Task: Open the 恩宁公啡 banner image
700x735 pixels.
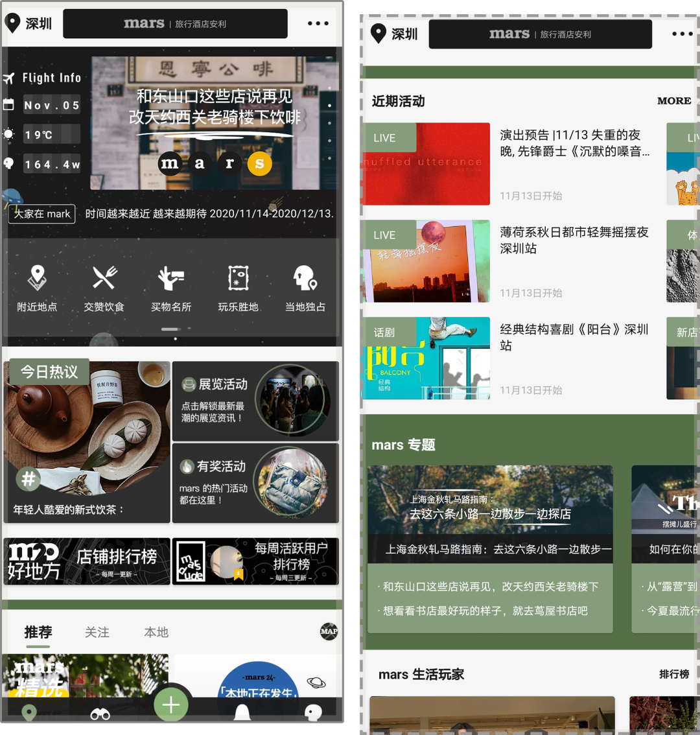Action: coord(214,122)
